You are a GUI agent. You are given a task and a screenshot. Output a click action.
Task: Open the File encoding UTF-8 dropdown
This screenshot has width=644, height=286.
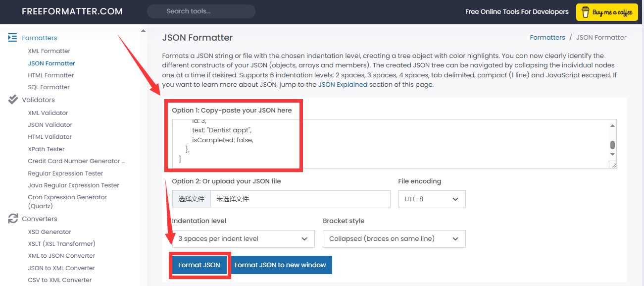pyautogui.click(x=432, y=199)
